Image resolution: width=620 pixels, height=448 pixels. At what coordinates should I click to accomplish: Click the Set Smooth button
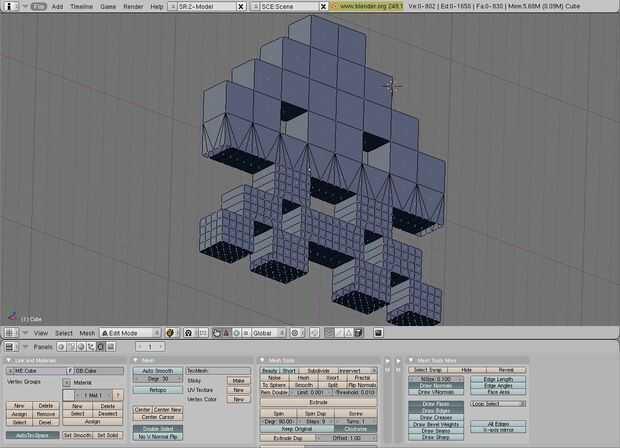point(78,435)
